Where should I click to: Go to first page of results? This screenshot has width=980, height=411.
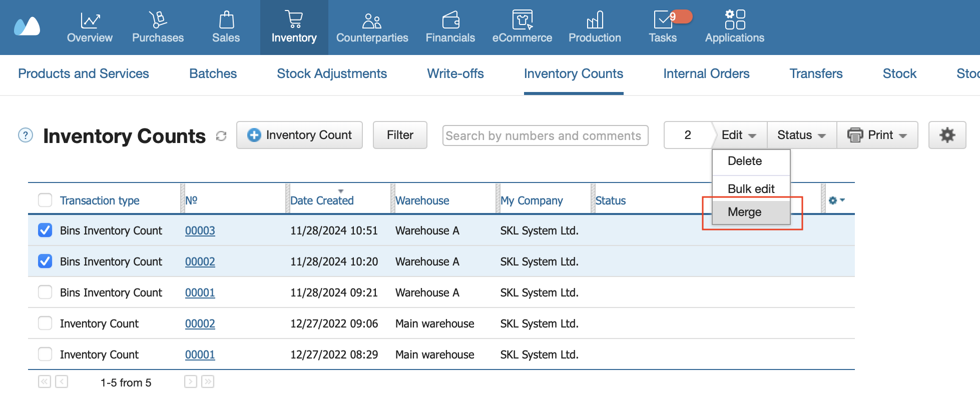pyautogui.click(x=45, y=382)
